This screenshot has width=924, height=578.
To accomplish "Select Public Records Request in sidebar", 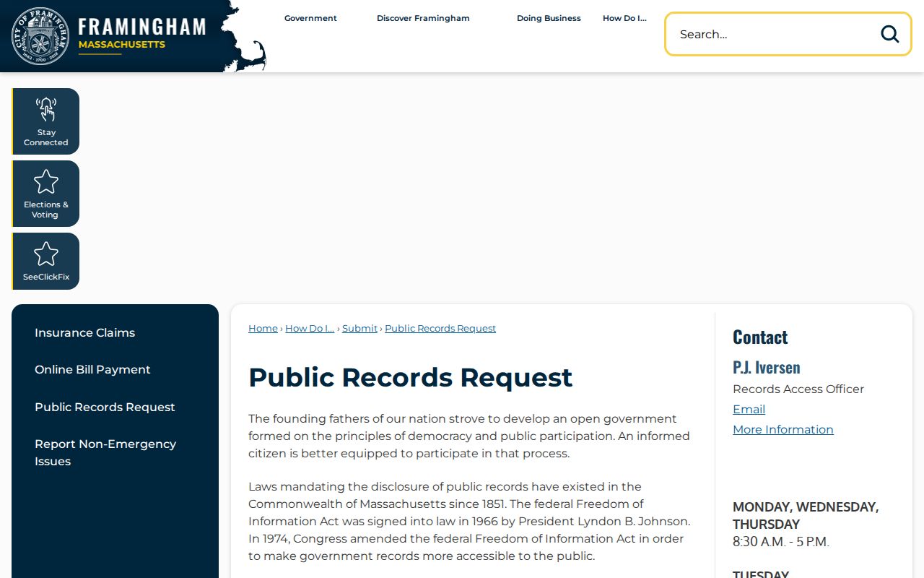I will (x=105, y=407).
